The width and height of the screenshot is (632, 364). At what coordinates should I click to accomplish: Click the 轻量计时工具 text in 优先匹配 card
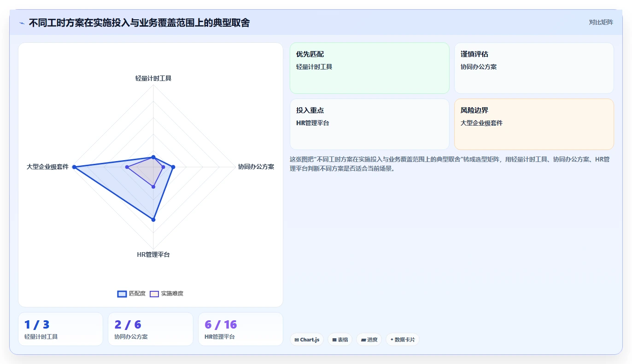[314, 67]
